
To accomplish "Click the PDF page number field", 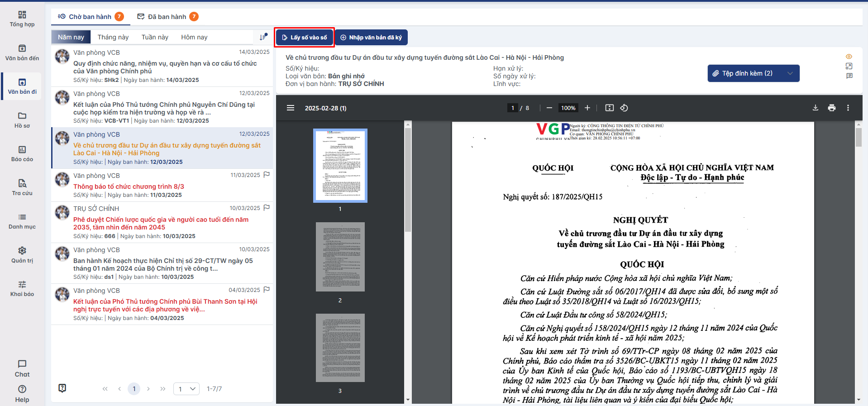I will click(512, 108).
